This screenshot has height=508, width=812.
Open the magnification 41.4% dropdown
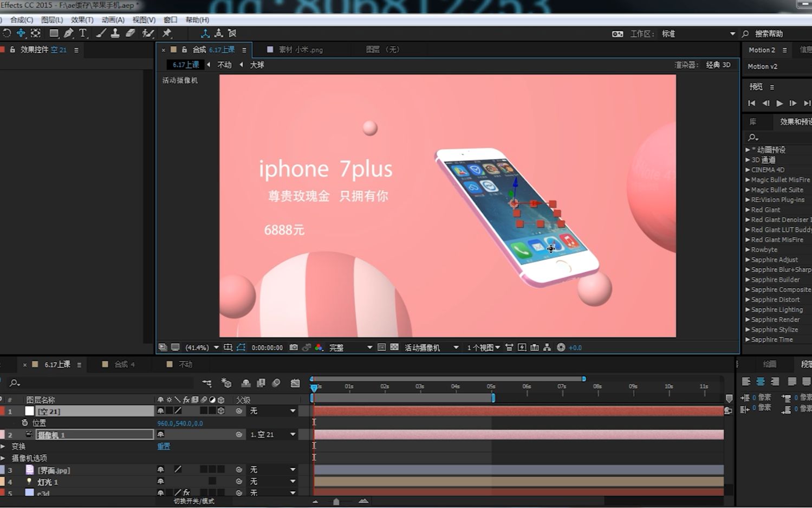click(x=202, y=348)
